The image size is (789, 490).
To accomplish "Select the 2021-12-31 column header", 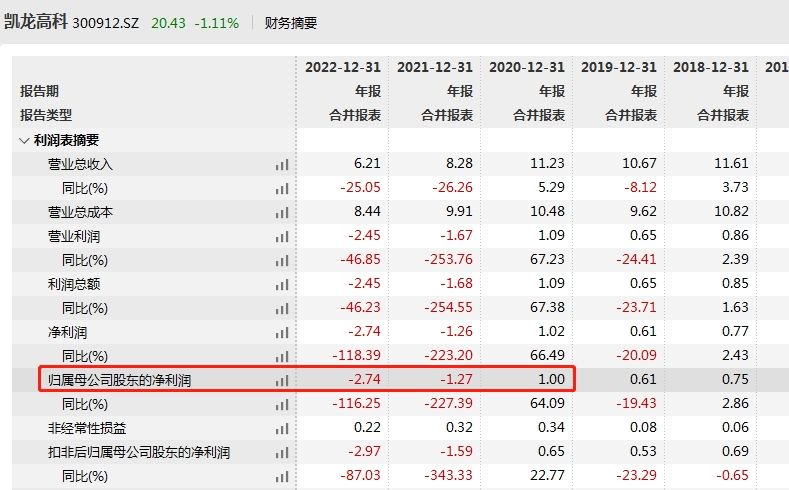I will [x=435, y=67].
